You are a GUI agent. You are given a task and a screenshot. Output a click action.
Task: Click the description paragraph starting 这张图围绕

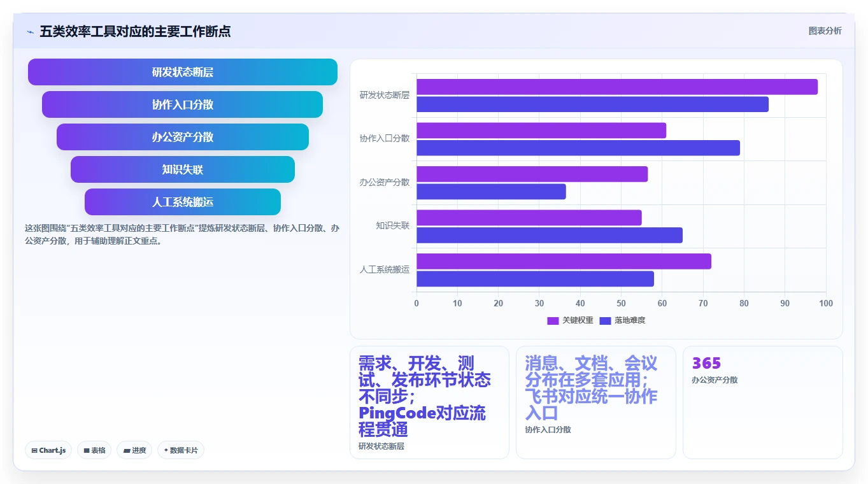point(182,234)
